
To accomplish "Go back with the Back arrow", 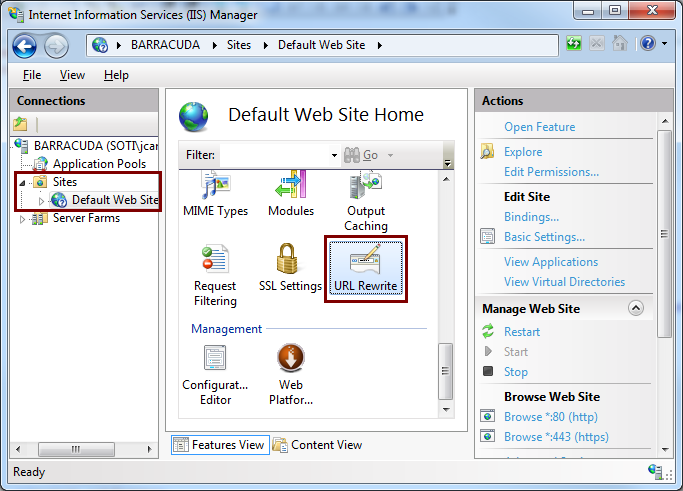I will click(x=24, y=45).
